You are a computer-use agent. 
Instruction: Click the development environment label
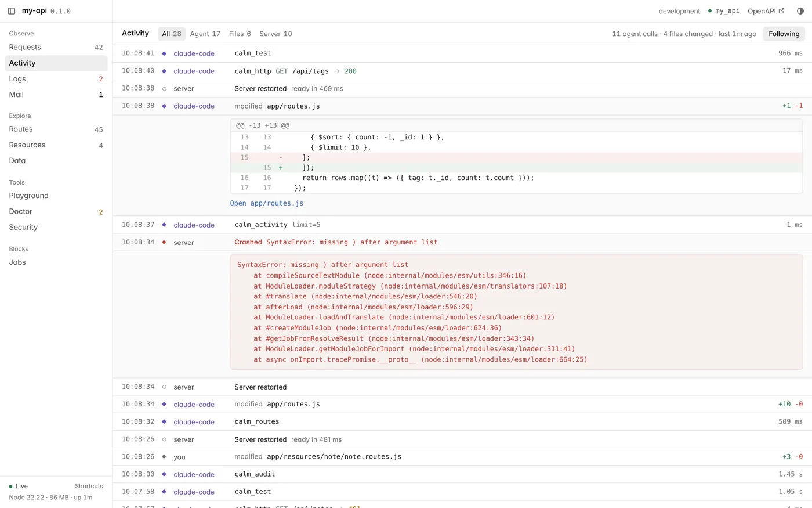pyautogui.click(x=679, y=11)
